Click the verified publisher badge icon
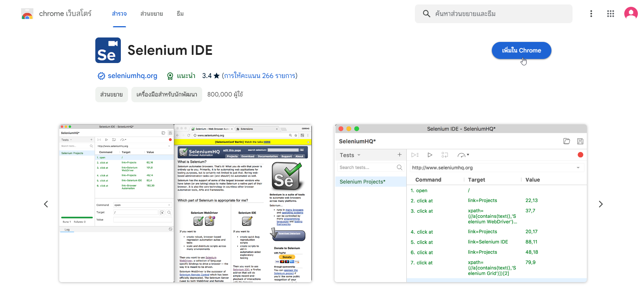This screenshot has height=292, width=644. pos(101,76)
